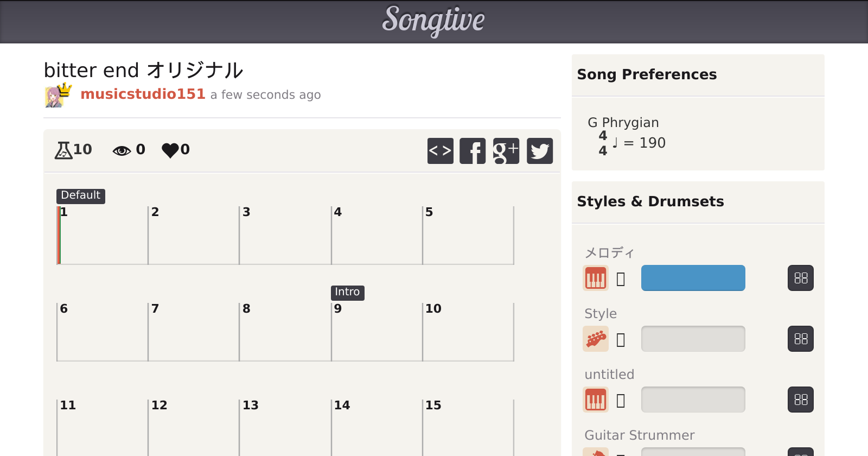Screen dimensions: 868x456
Task: Share the song on Twitter
Action: [x=539, y=150]
